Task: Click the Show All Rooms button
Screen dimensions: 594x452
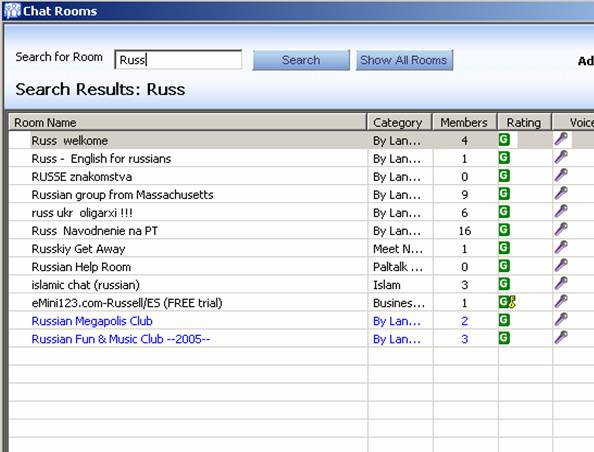Action: (404, 60)
